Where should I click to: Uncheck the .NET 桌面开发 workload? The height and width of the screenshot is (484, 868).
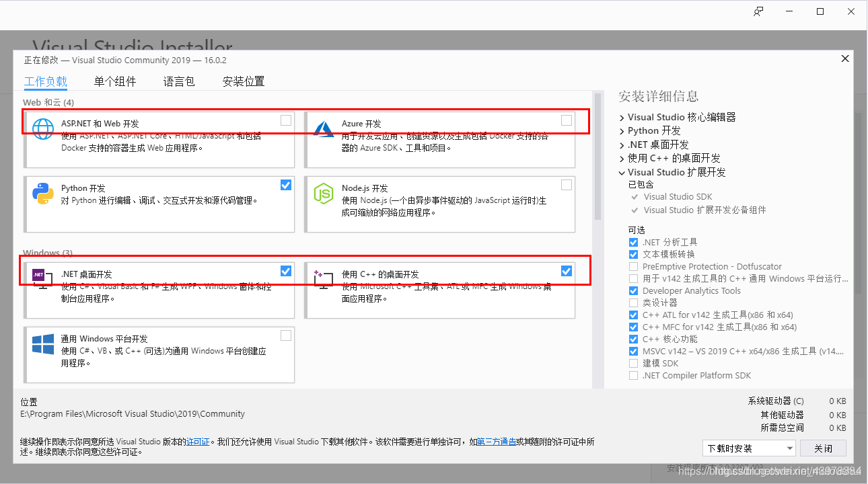pos(286,271)
